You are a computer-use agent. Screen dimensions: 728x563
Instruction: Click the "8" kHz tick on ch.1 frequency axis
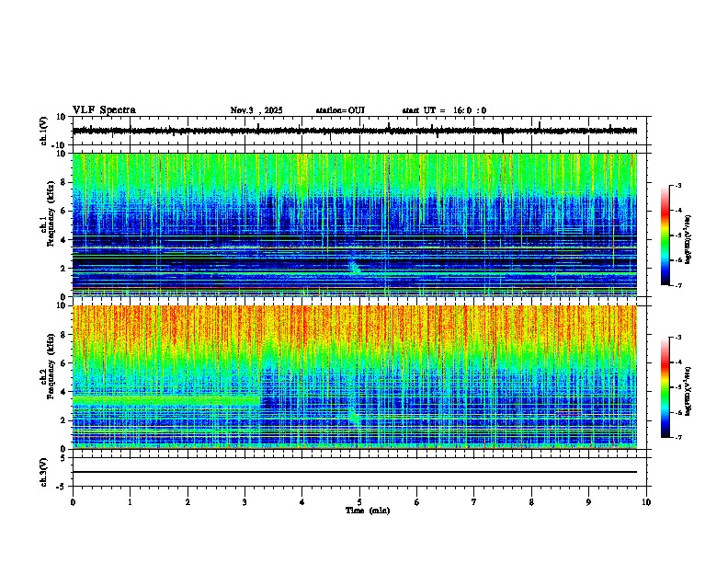click(63, 182)
